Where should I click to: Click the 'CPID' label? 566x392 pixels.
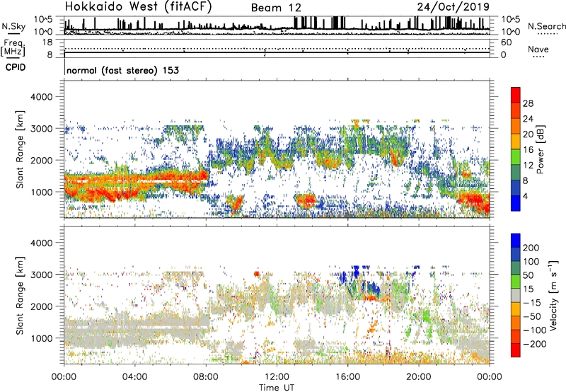pos(16,67)
